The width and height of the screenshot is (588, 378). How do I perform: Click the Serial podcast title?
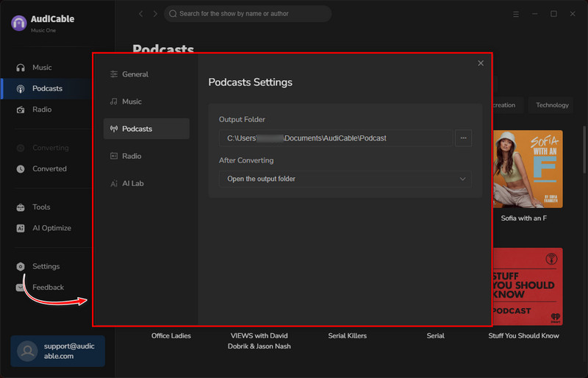coord(435,336)
